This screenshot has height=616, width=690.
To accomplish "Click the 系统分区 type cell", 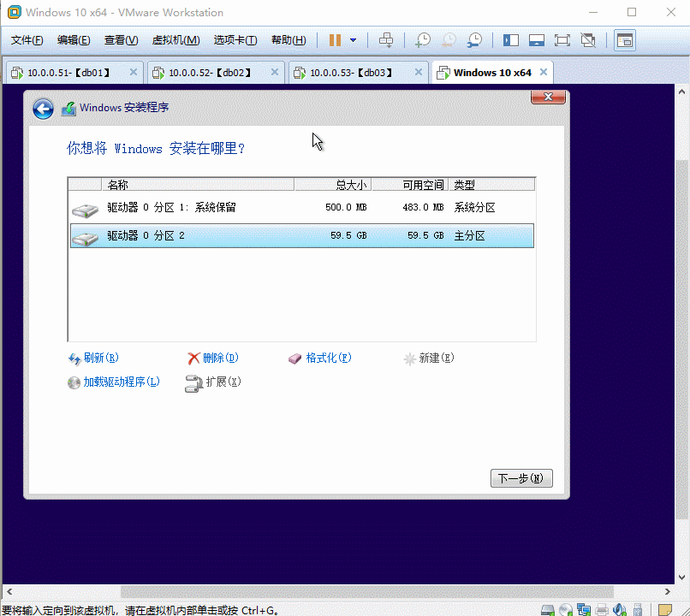I will click(475, 207).
